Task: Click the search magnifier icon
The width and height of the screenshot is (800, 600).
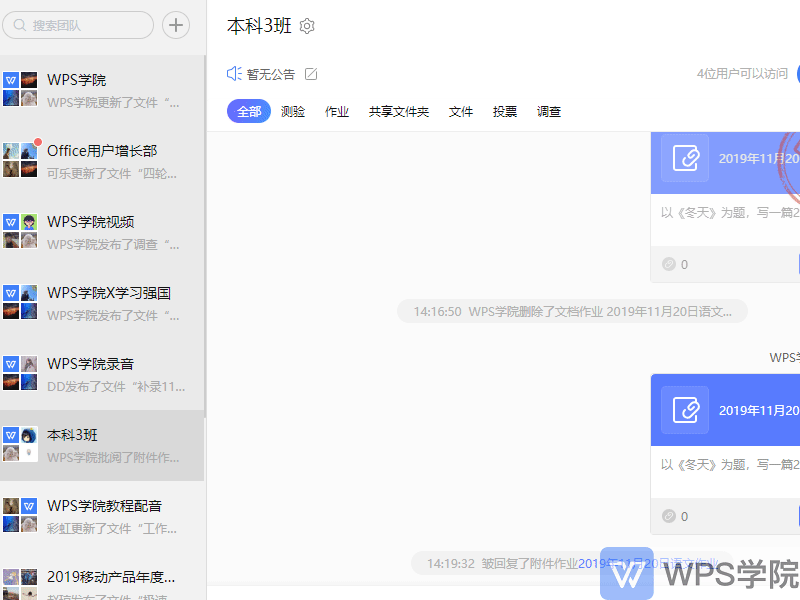Action: tap(19, 25)
